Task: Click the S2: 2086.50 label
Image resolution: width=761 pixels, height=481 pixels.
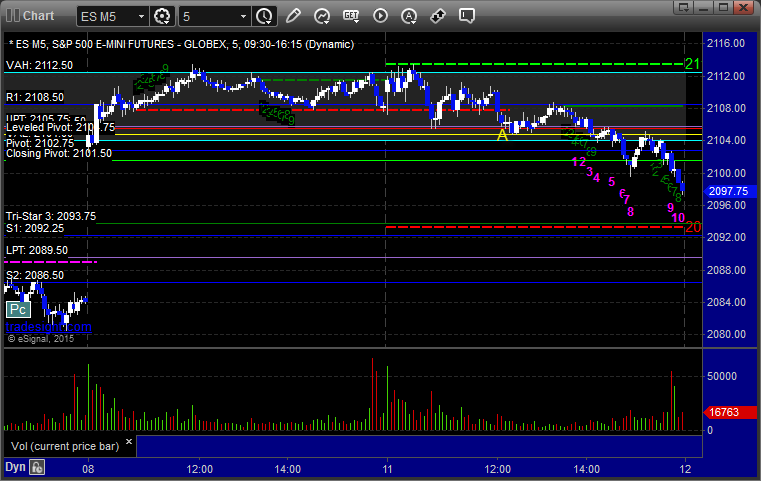Action: 35,275
